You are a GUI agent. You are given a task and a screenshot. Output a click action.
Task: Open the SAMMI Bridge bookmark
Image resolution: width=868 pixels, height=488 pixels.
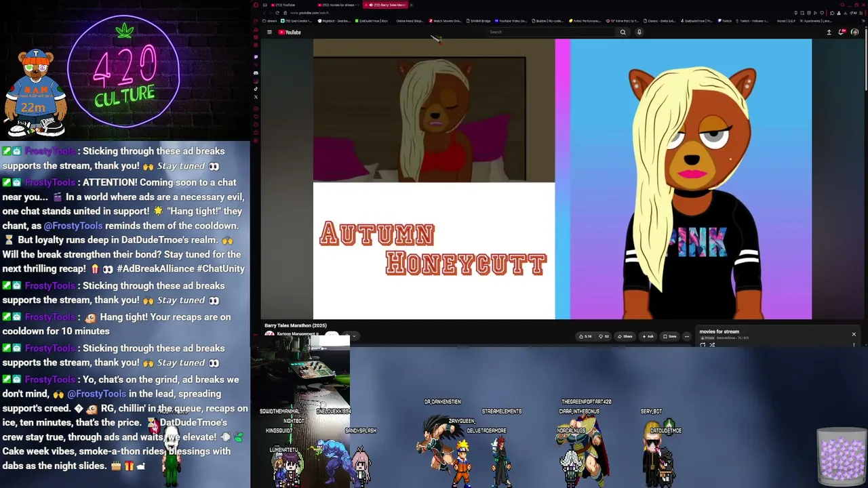tap(479, 21)
